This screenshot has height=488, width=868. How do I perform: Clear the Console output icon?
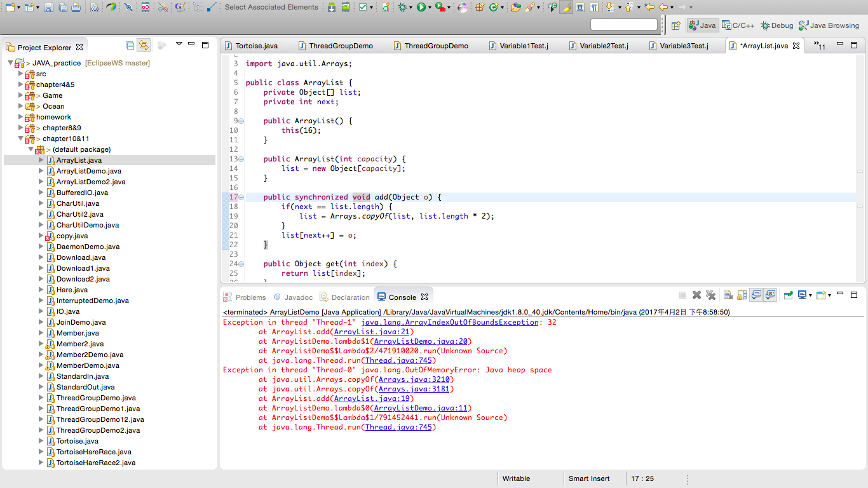click(728, 295)
